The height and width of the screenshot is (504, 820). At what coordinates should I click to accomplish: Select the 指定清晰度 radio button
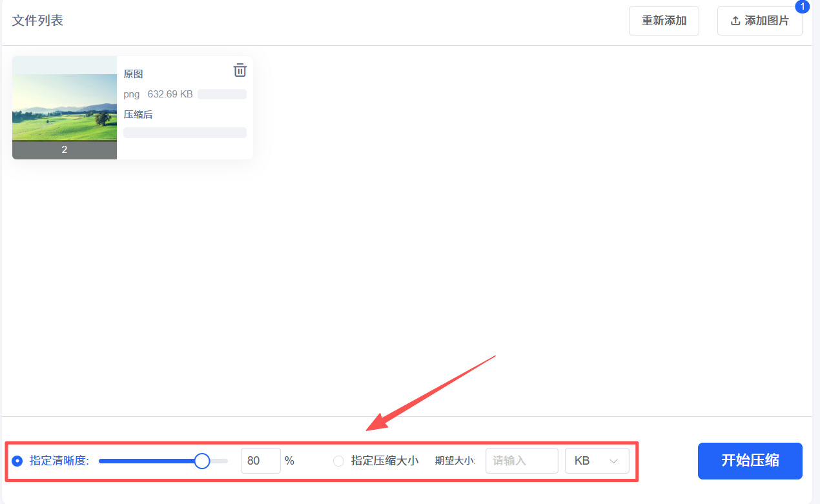(17, 461)
